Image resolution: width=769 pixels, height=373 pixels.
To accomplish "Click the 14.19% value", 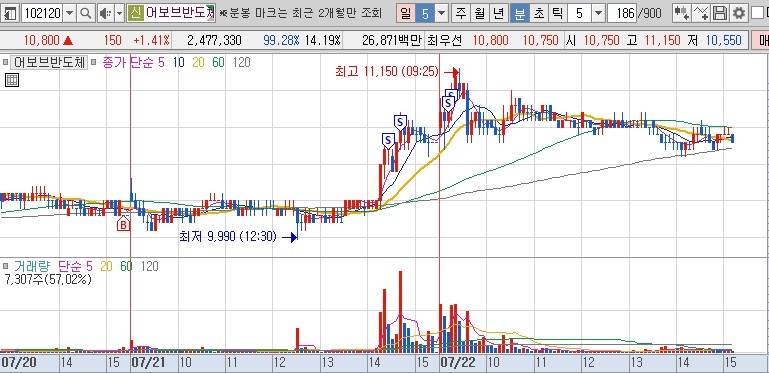I will point(322,40).
